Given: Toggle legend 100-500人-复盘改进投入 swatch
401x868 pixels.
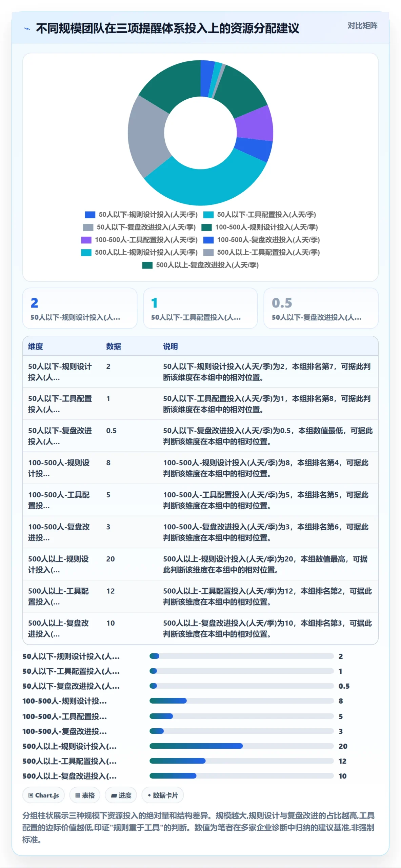Looking at the screenshot, I should coord(208,240).
